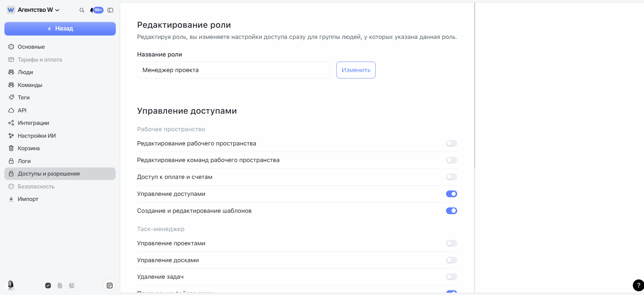644x295 pixels.
Task: Open the Люди settings section
Action: point(25,72)
